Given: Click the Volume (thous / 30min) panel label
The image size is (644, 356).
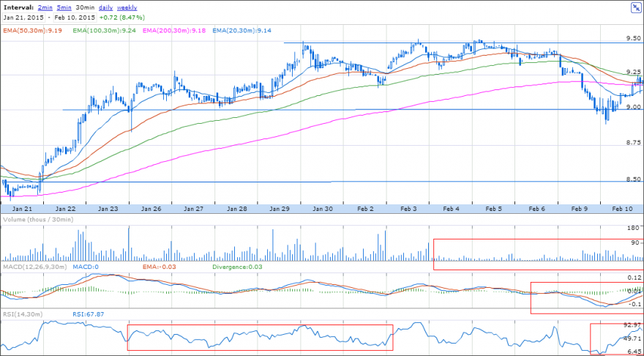Looking at the screenshot, I should (38, 220).
